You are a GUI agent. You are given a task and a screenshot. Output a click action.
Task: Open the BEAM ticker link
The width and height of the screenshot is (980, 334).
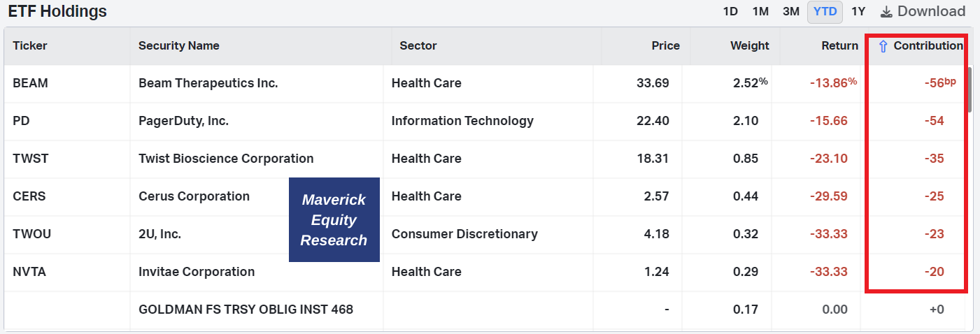pos(30,83)
